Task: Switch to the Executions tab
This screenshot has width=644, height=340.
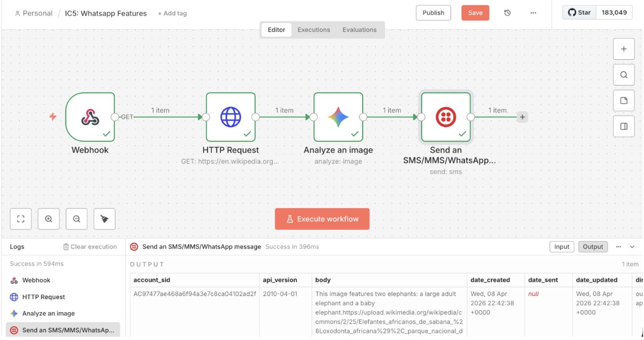Action: click(x=314, y=30)
